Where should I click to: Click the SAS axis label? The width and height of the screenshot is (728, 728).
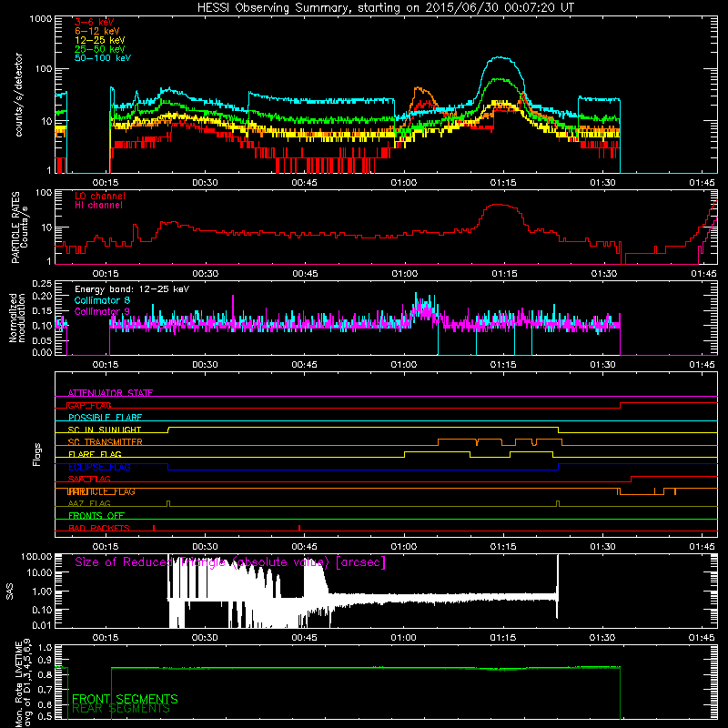9,591
